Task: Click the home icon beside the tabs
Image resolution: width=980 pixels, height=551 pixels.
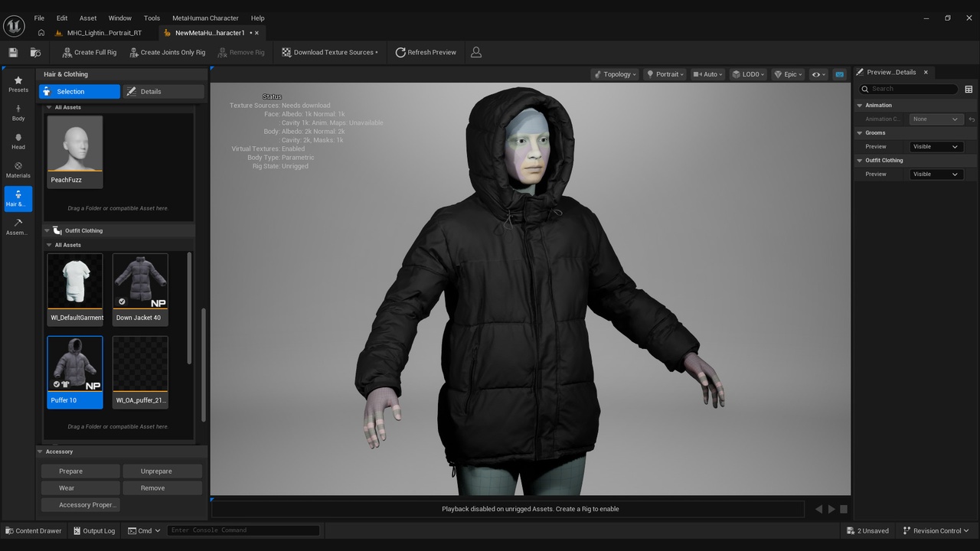Action: 41,33
